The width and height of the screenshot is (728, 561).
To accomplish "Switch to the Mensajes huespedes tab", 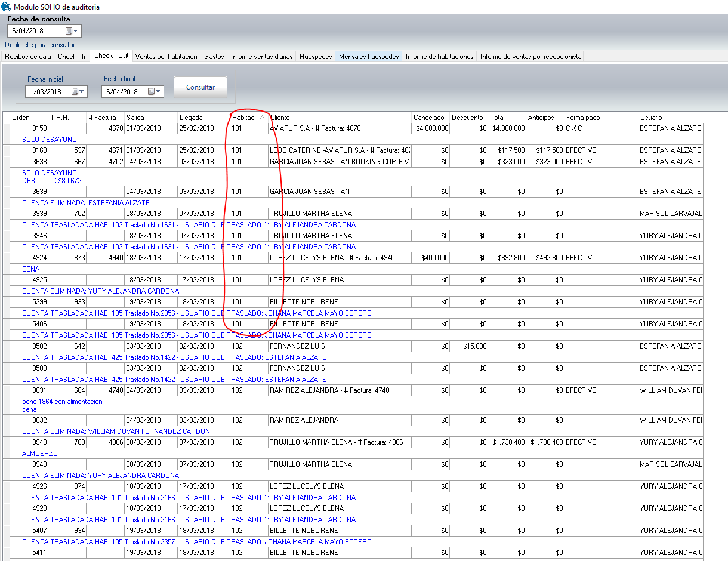I will [368, 57].
